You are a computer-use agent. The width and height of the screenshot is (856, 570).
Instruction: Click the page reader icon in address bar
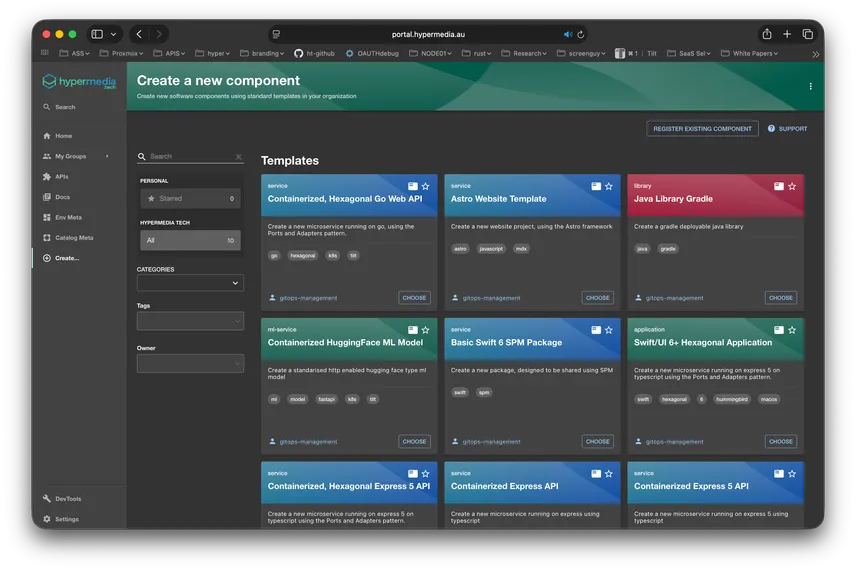276,34
